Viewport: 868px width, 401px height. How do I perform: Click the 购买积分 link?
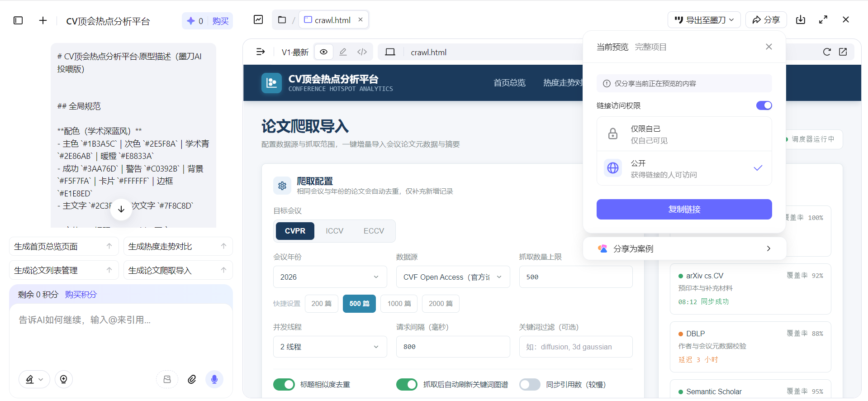(x=81, y=295)
